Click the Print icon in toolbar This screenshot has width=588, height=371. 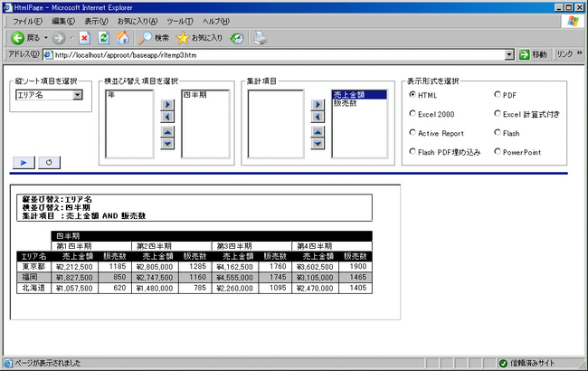(260, 38)
